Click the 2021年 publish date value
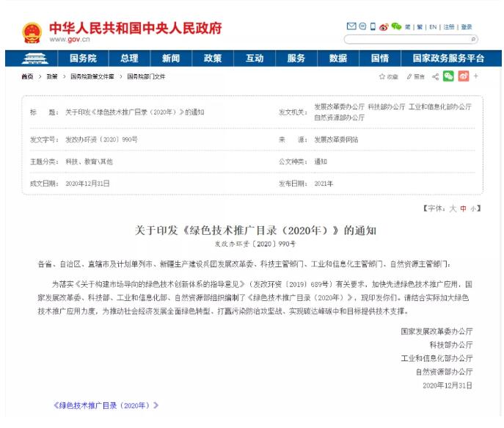 324,184
